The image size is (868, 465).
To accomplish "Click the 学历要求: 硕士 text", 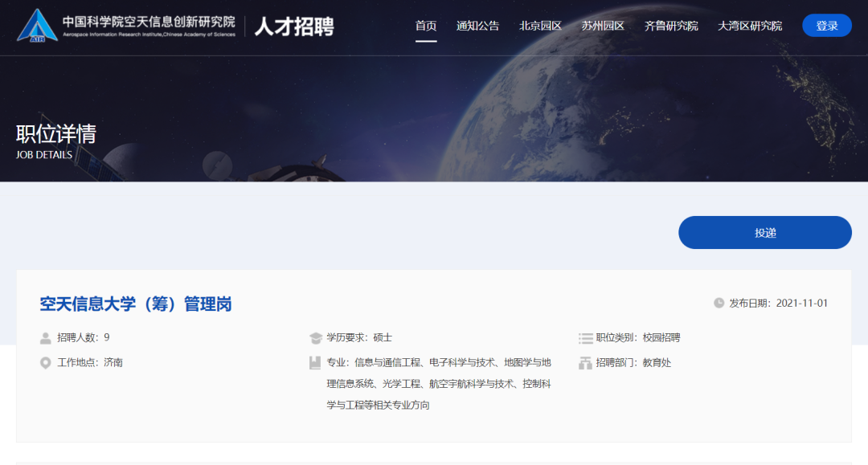I will click(359, 337).
